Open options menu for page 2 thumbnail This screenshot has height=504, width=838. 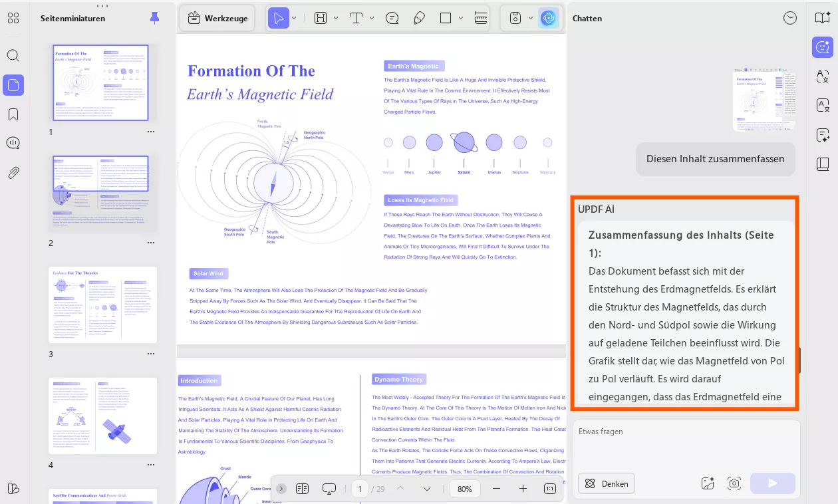151,243
